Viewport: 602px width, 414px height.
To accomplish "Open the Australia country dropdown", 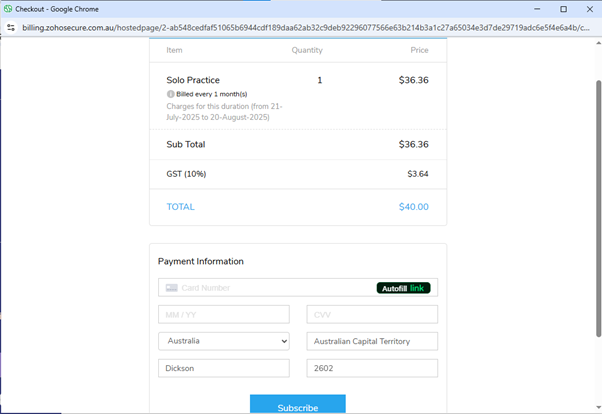I will [223, 341].
